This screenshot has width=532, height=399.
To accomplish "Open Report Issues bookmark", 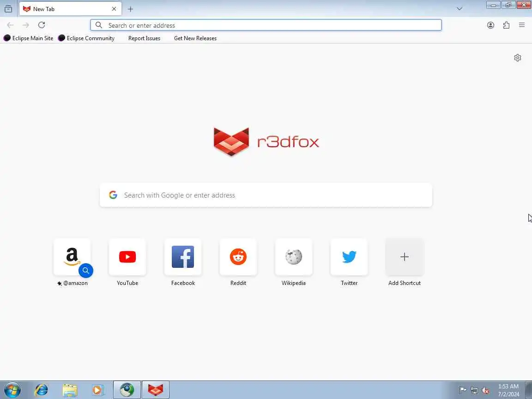I will (x=144, y=38).
